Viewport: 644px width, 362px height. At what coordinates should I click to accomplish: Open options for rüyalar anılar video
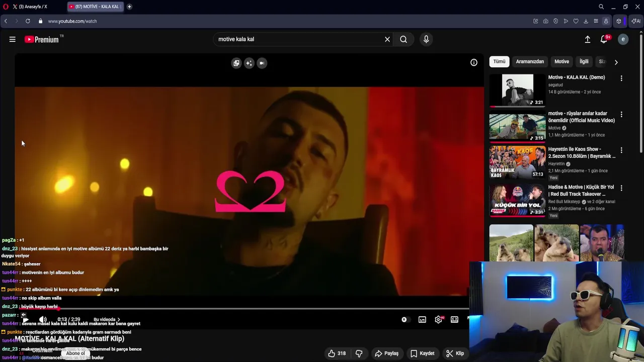(x=621, y=115)
